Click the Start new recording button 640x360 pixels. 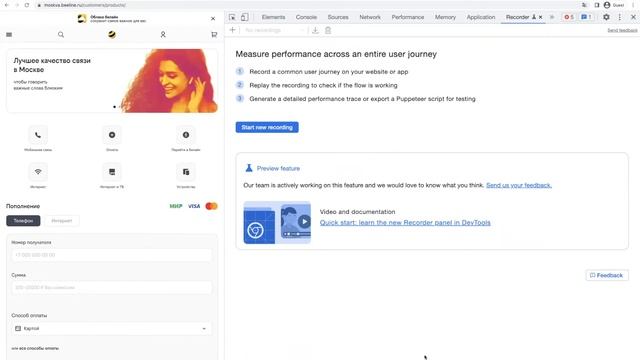(x=267, y=127)
